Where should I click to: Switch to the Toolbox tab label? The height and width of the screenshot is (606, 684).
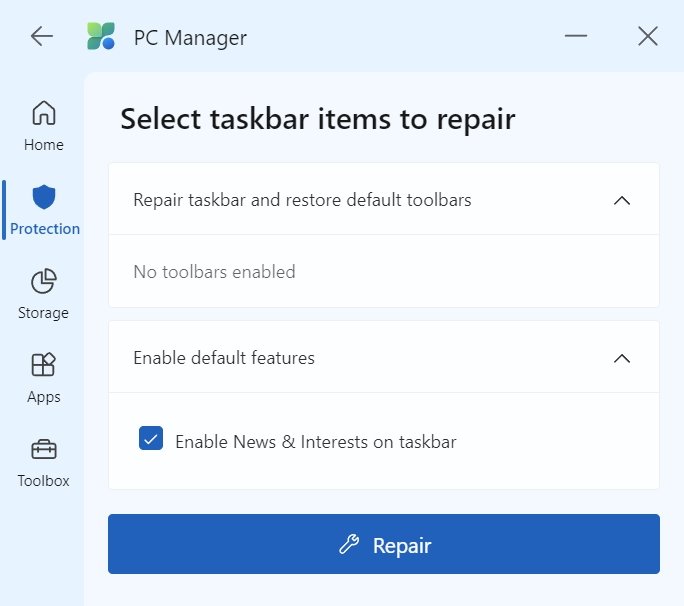click(x=44, y=481)
